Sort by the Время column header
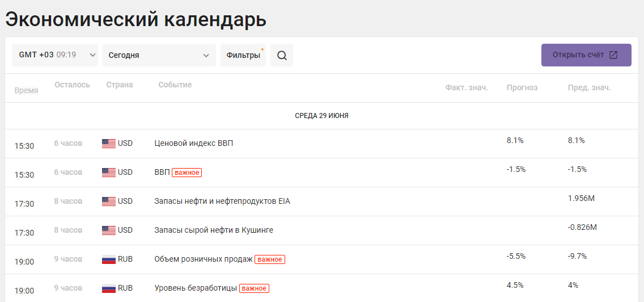The width and height of the screenshot is (644, 302). click(26, 90)
